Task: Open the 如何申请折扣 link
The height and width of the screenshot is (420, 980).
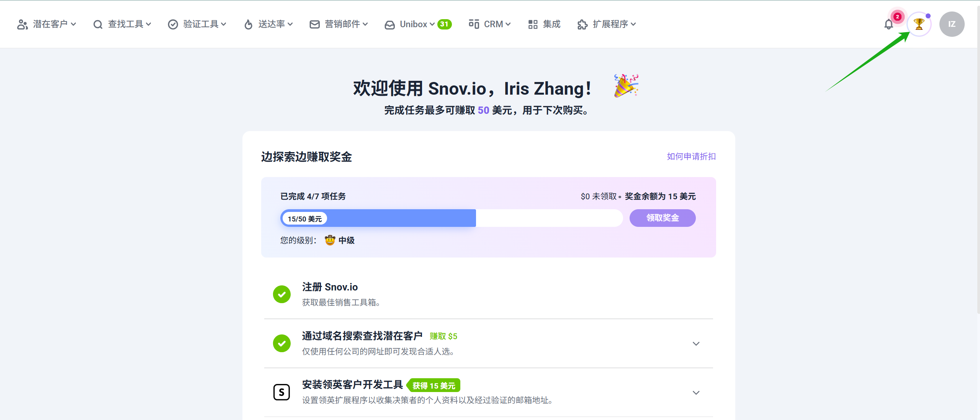Action: click(691, 156)
